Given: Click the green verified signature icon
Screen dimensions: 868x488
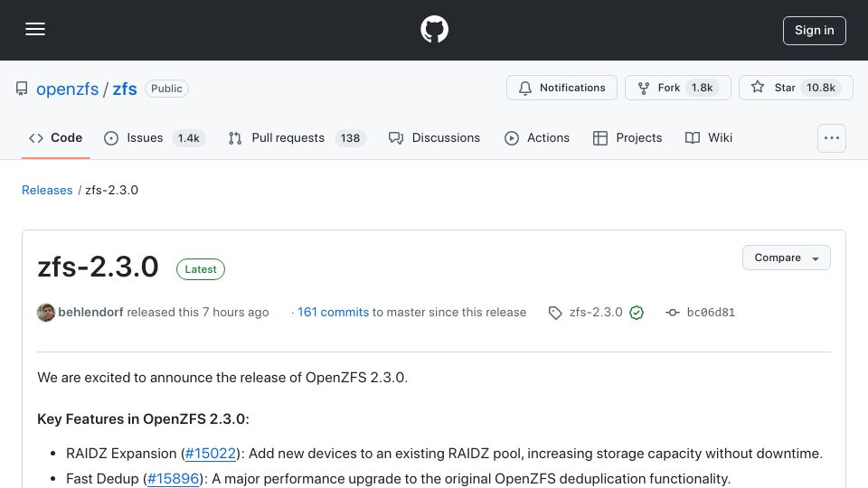Looking at the screenshot, I should pyautogui.click(x=637, y=313).
